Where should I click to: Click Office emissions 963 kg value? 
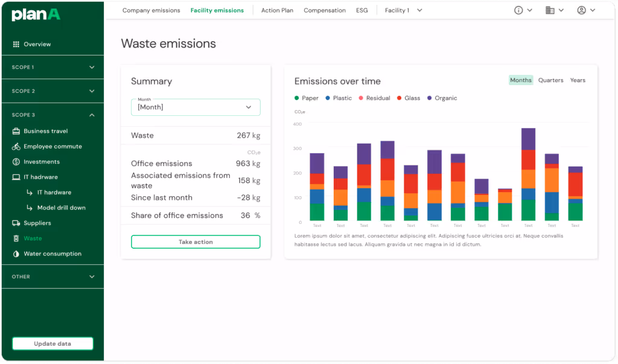(x=248, y=163)
